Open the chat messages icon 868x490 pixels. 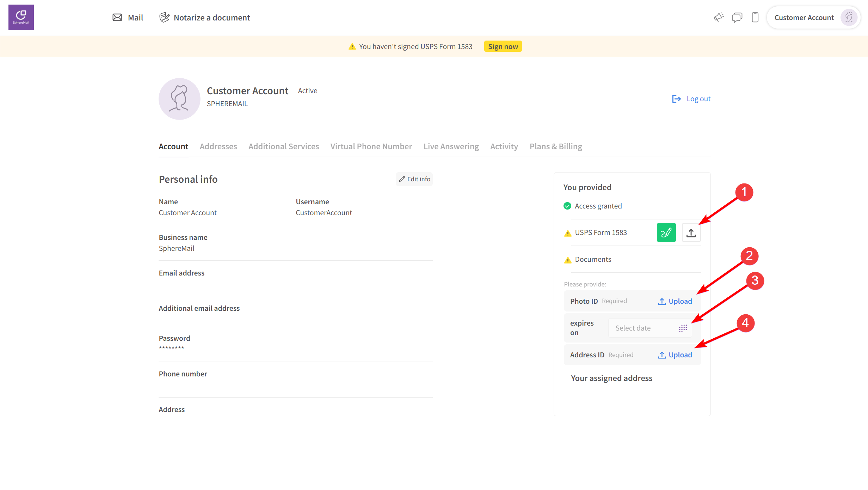coord(737,17)
